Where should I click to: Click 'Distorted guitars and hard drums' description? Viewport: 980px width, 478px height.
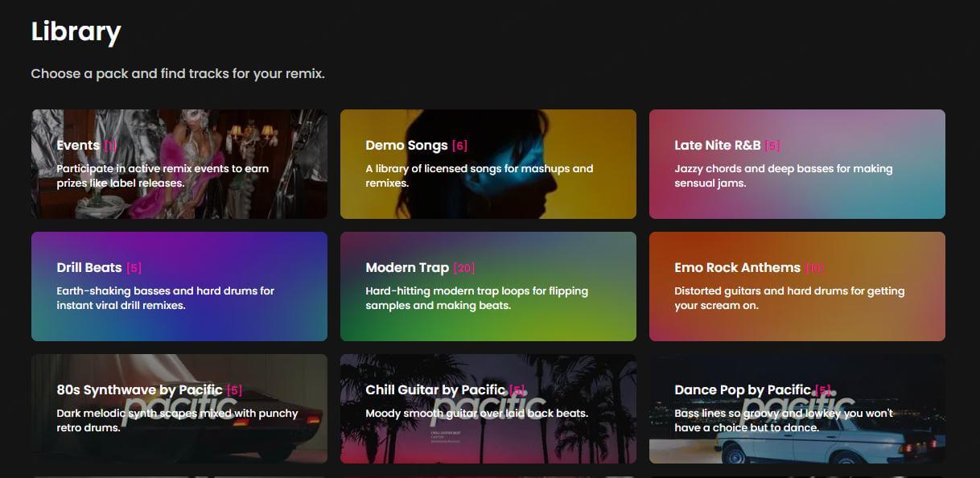(789, 299)
